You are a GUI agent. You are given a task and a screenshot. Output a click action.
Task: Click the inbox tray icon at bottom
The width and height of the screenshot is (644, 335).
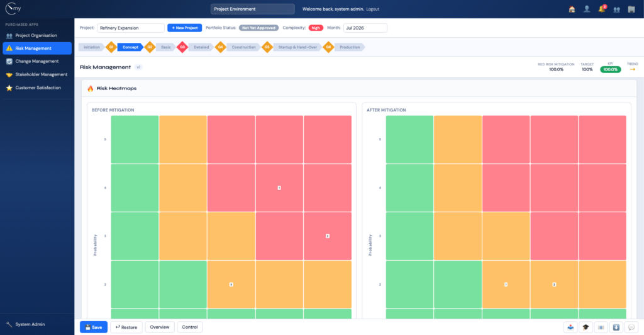click(570, 327)
